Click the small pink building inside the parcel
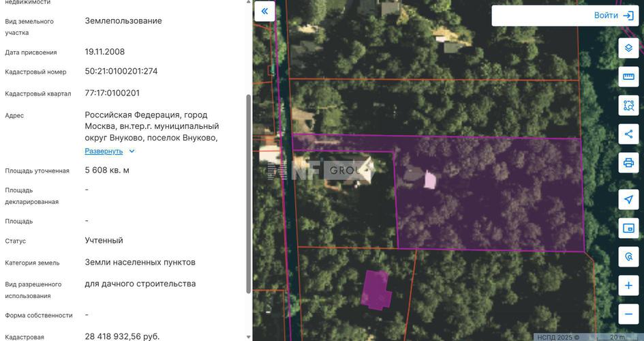This screenshot has width=644, height=341. 430,180
